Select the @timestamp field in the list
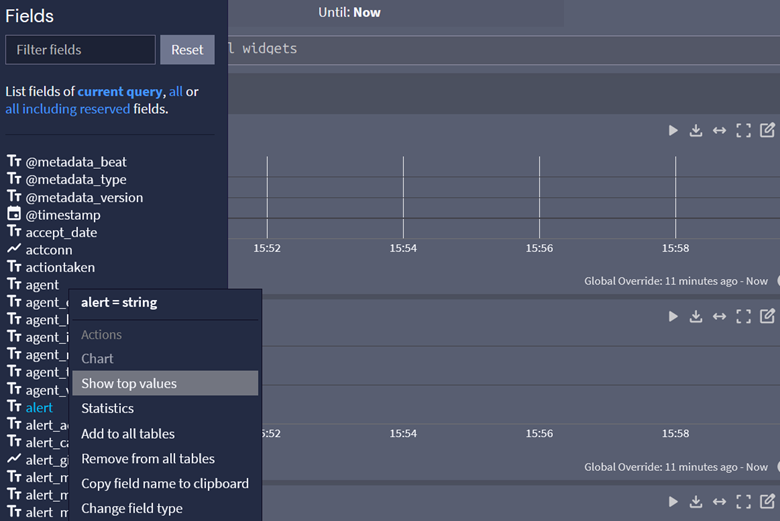Screen dimensions: 780x521 pyautogui.click(x=62, y=215)
